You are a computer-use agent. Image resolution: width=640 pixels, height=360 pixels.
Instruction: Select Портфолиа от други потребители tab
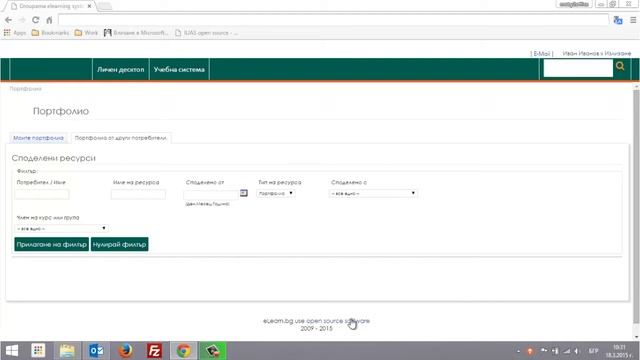click(121, 138)
